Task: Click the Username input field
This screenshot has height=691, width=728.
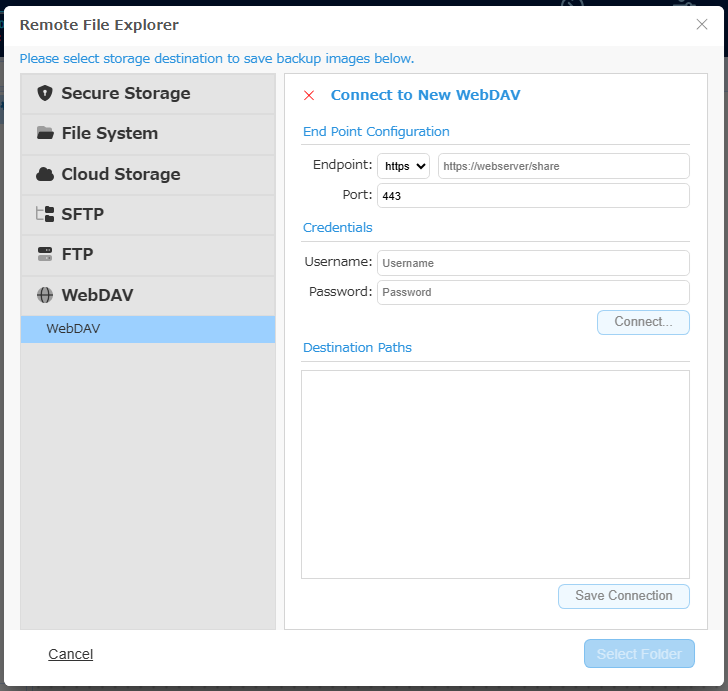Action: pyautogui.click(x=533, y=263)
